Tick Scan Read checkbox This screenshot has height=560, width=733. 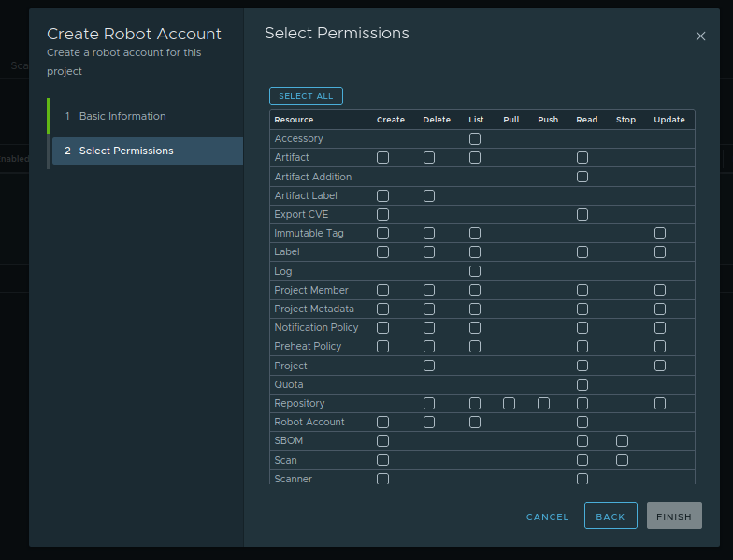582,460
